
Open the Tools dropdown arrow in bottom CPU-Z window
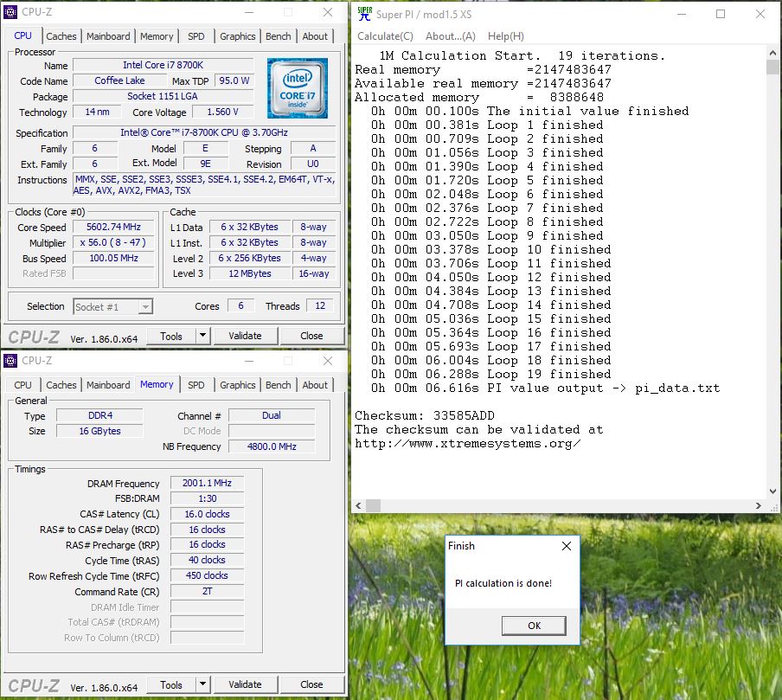pos(202,684)
